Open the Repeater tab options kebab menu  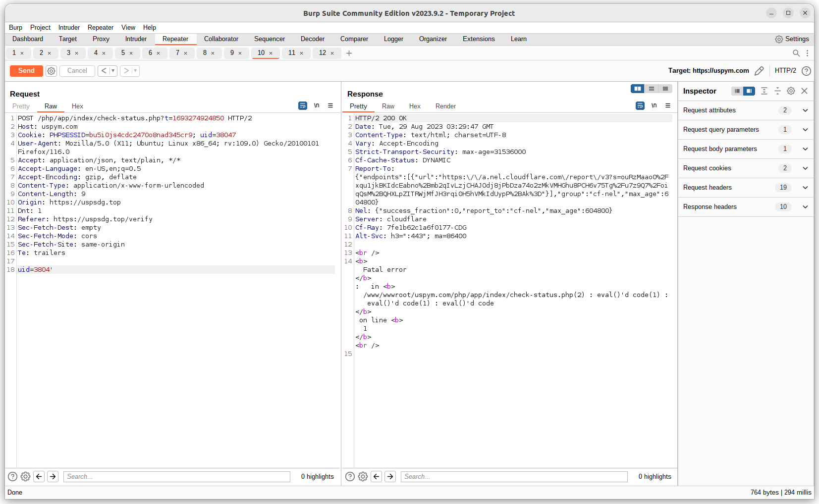click(x=807, y=53)
